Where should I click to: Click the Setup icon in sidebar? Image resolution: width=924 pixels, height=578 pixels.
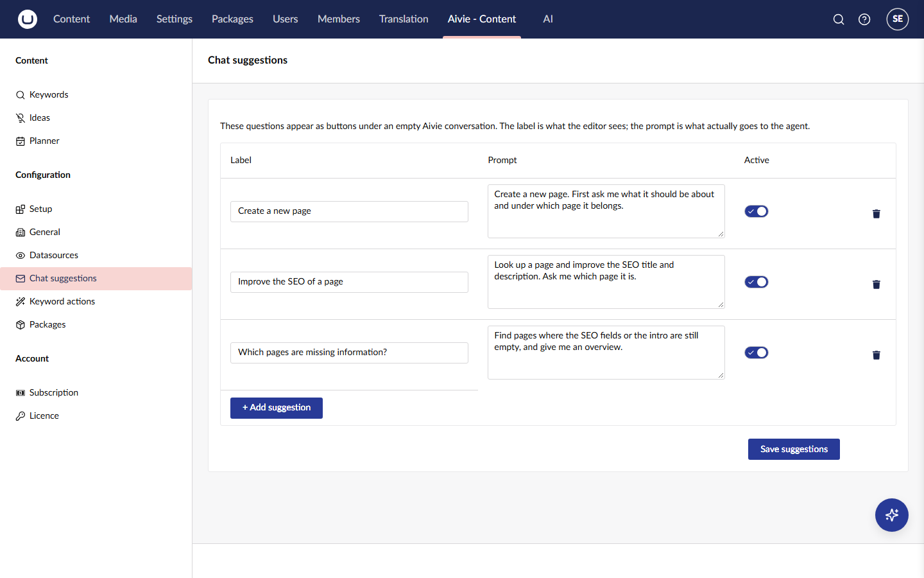[21, 209]
